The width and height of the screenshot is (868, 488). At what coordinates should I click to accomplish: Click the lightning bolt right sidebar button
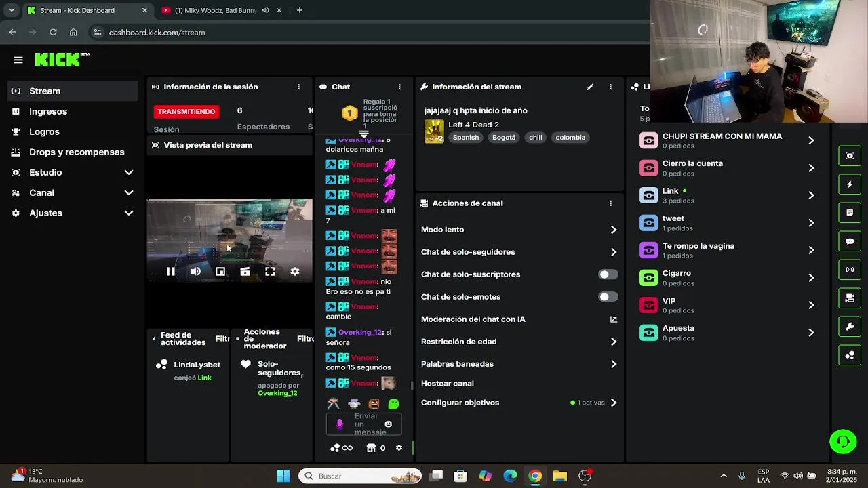tap(850, 184)
